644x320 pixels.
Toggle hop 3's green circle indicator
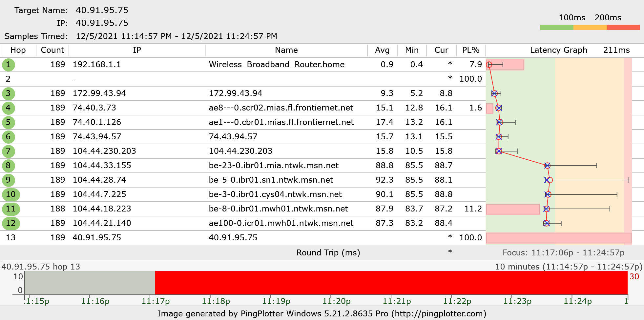click(9, 93)
